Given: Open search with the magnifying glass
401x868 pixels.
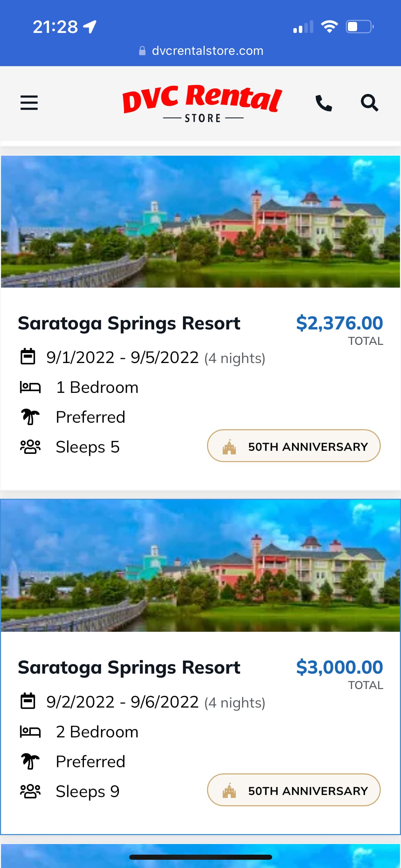Looking at the screenshot, I should (x=369, y=103).
